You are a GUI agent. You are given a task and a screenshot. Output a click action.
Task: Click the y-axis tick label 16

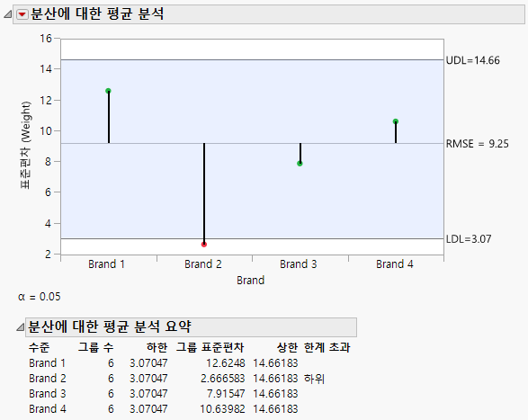[46, 39]
